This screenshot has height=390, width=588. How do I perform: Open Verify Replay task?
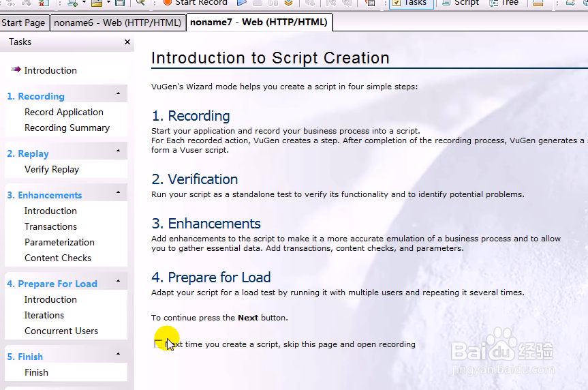pyautogui.click(x=52, y=170)
